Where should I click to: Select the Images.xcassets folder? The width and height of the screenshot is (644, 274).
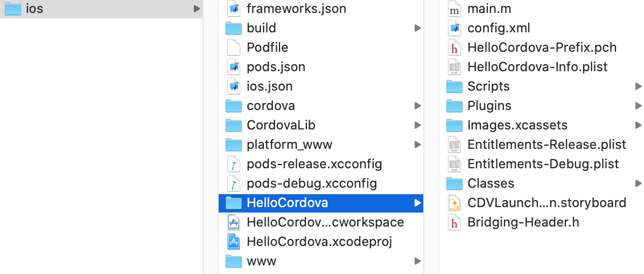coord(517,125)
